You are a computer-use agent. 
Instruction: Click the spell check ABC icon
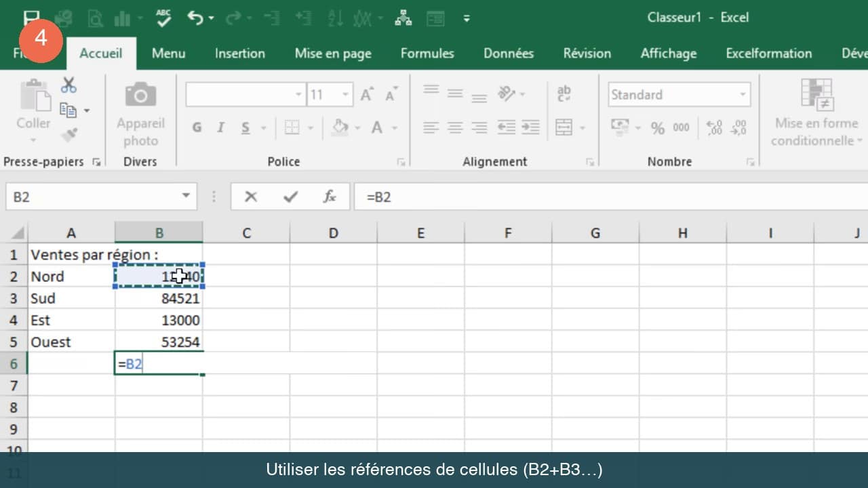pyautogui.click(x=163, y=18)
